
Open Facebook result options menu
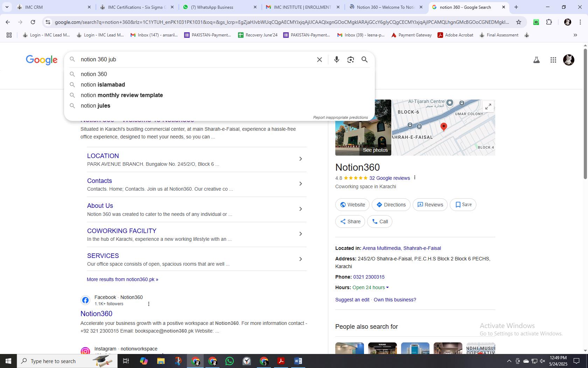(x=148, y=304)
